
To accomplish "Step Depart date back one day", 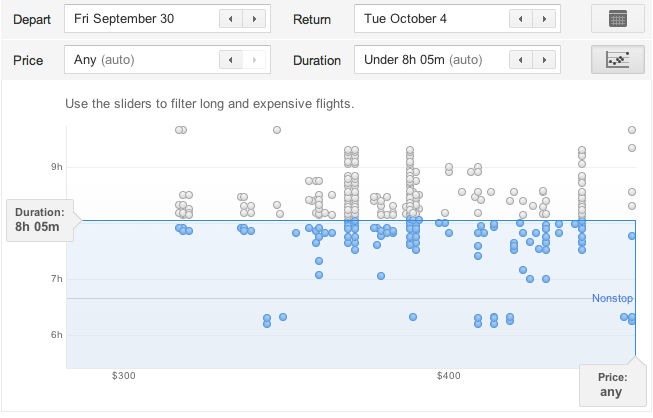I will (231, 19).
